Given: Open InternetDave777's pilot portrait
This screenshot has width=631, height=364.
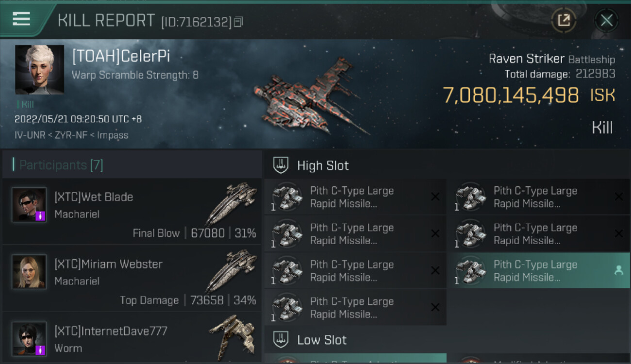Looking at the screenshot, I should pos(29,339).
